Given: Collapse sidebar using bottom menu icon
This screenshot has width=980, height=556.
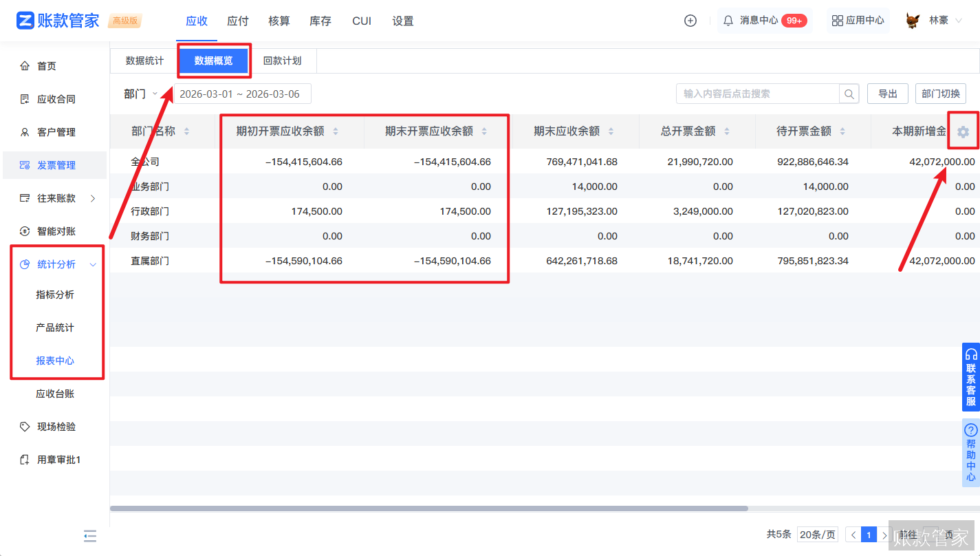Looking at the screenshot, I should coord(90,535).
